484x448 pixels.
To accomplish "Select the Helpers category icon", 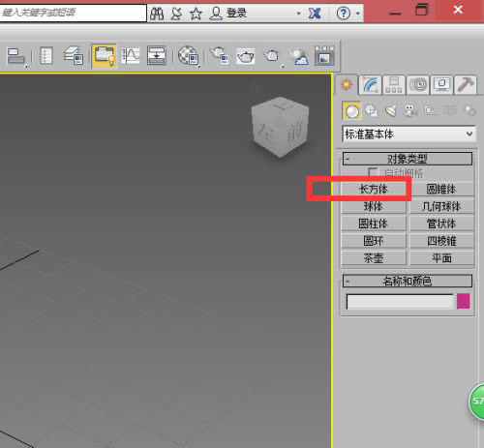I will click(x=430, y=111).
